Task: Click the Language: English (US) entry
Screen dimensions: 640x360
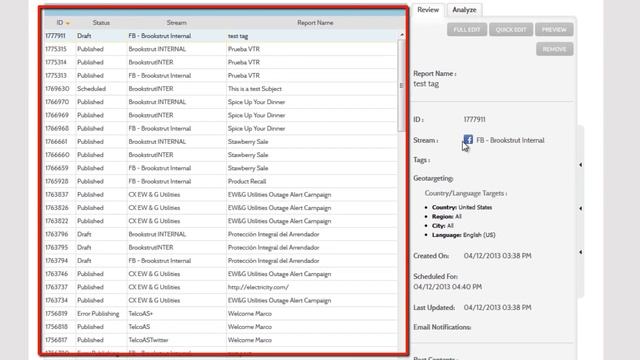Action: 464,235
